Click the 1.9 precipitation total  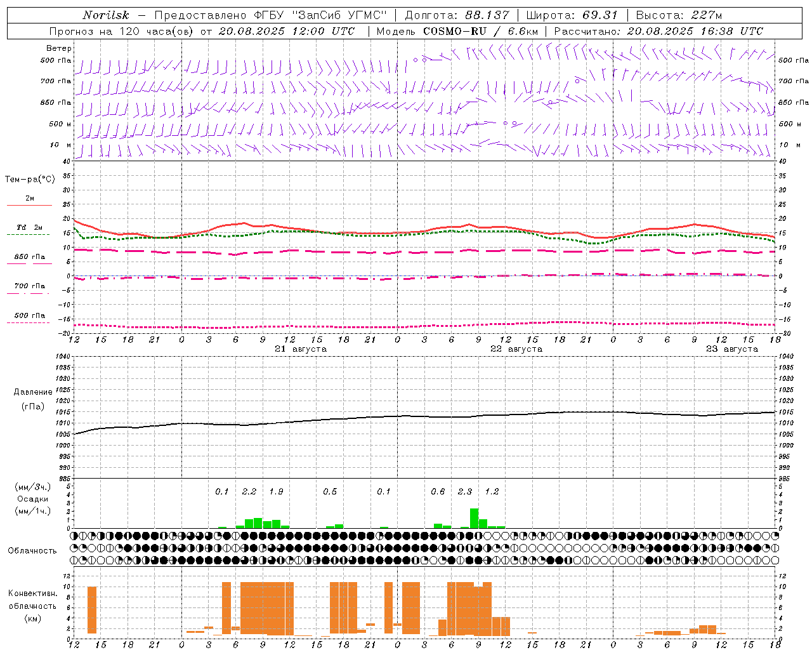276,492
